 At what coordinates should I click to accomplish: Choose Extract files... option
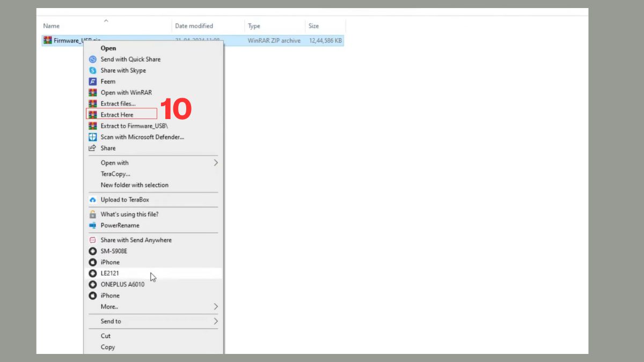click(118, 104)
